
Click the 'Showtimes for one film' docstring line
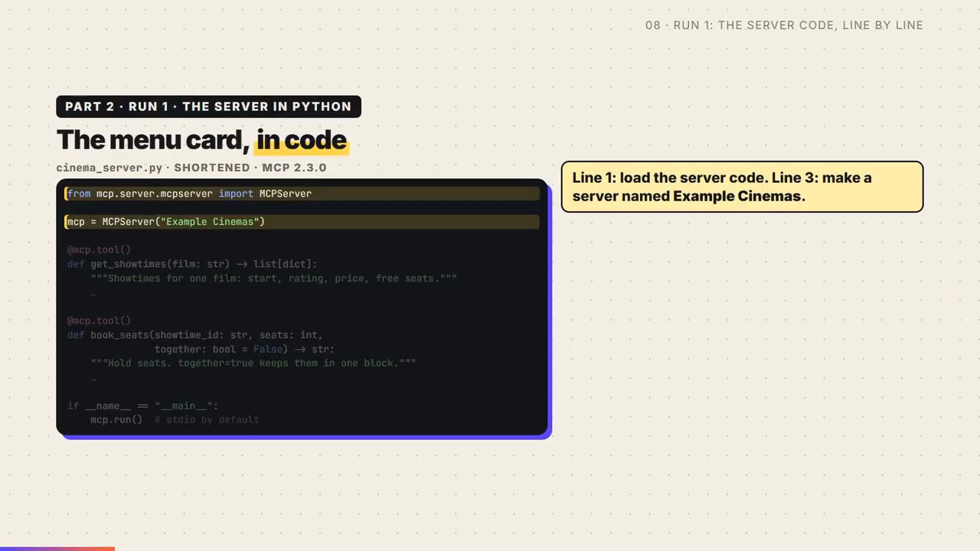click(273, 279)
